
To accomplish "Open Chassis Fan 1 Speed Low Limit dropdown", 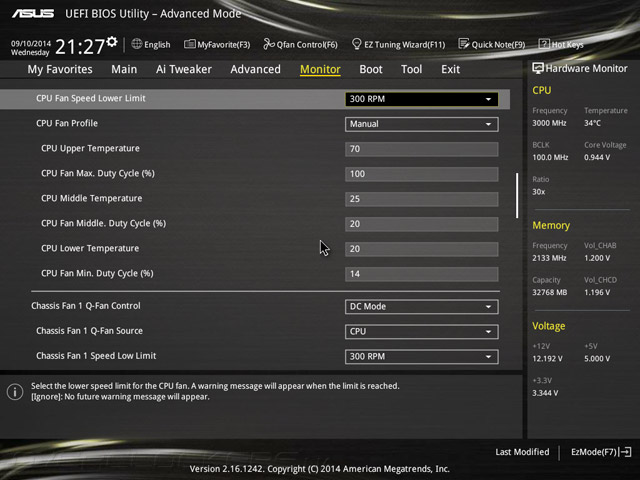I will (x=422, y=356).
